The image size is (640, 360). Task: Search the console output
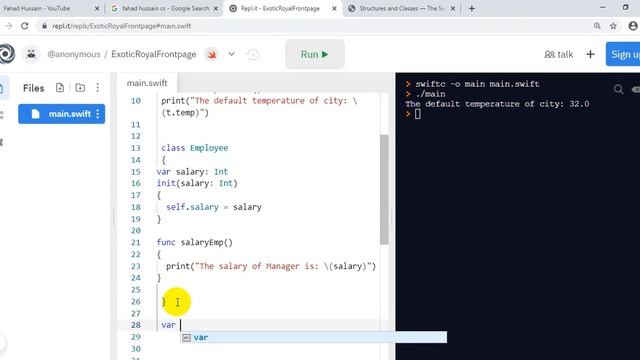click(618, 89)
